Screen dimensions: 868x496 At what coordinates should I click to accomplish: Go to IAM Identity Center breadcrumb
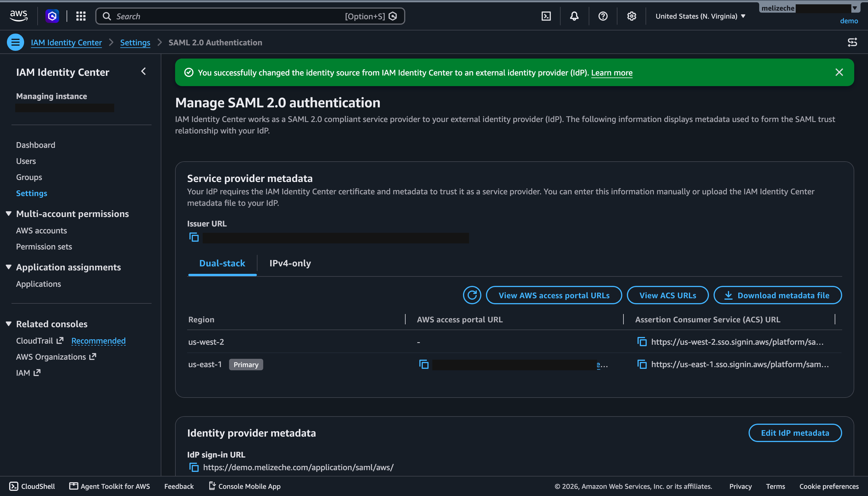click(x=66, y=42)
